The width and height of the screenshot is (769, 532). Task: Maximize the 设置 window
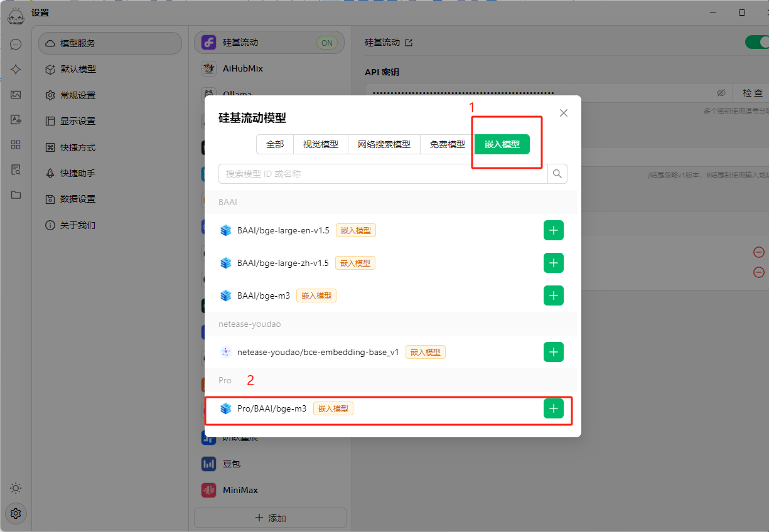tap(742, 13)
